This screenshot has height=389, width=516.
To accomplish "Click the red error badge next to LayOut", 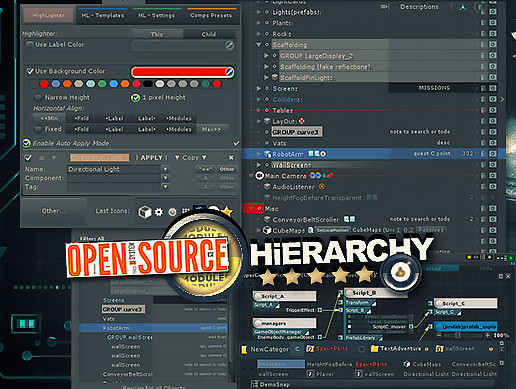I will tap(301, 121).
